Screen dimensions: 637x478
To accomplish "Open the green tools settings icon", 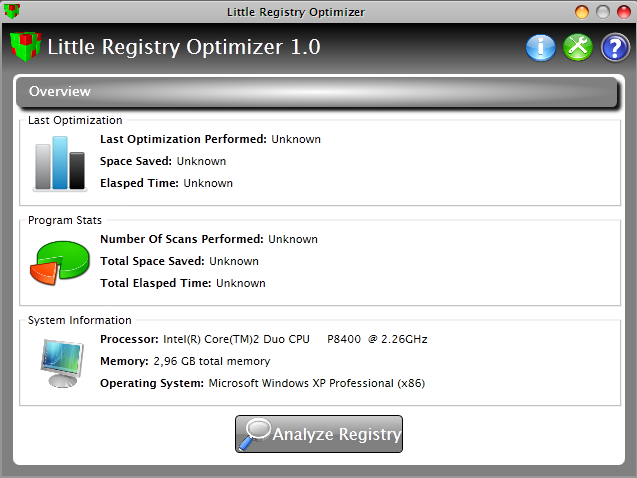I will (x=578, y=47).
